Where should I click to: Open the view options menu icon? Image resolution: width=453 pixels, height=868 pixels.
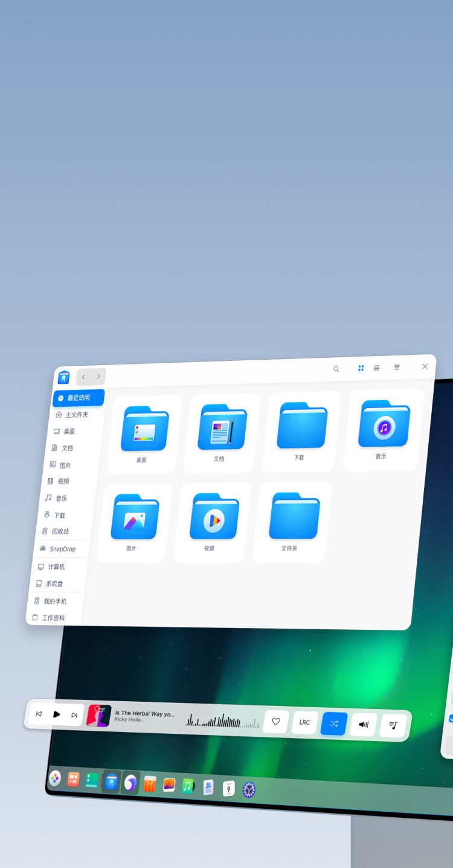[x=397, y=367]
